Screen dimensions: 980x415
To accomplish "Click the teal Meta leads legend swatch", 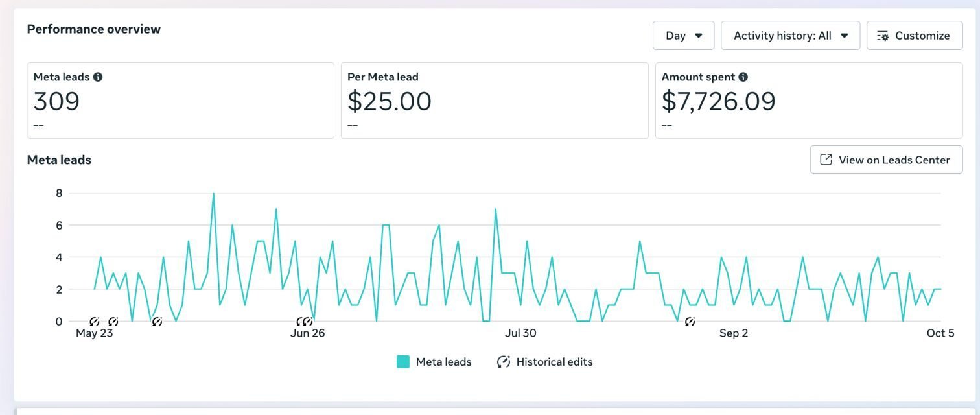I will pos(403,362).
